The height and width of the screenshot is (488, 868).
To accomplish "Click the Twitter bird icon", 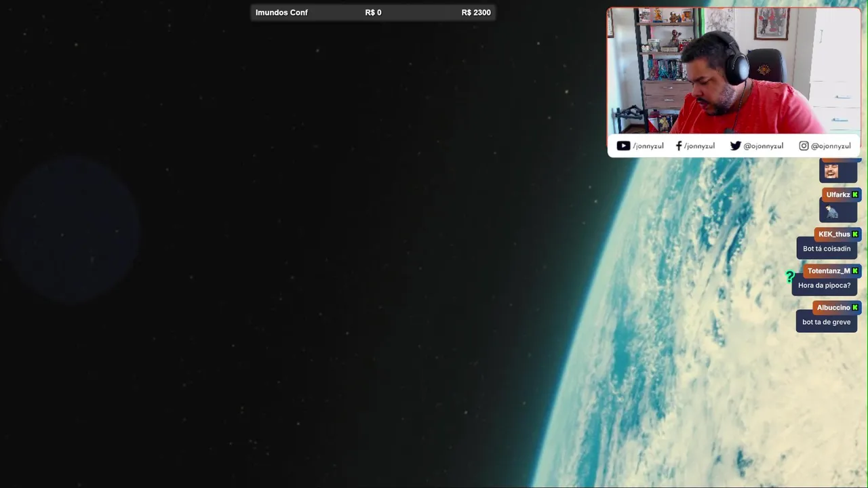I will tap(735, 146).
